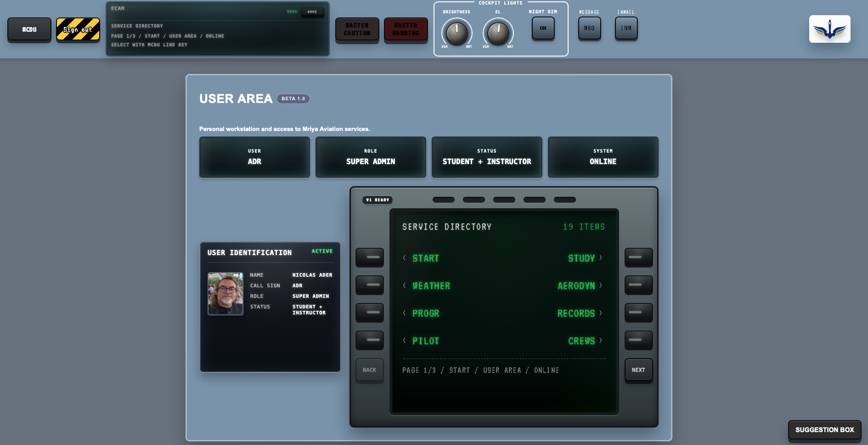The width and height of the screenshot is (868, 445).
Task: Select AERODYN in the service directory
Action: [576, 286]
